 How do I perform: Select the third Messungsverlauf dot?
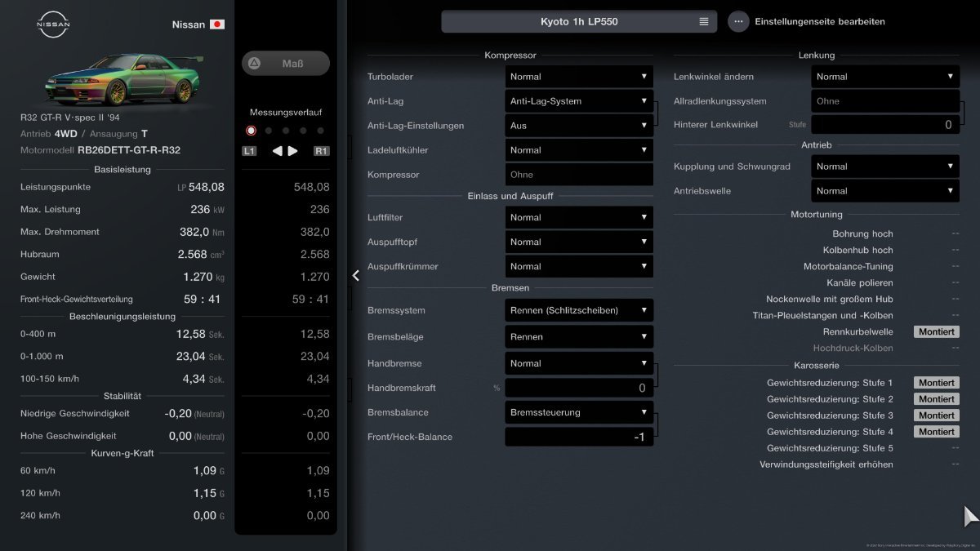coord(286,131)
